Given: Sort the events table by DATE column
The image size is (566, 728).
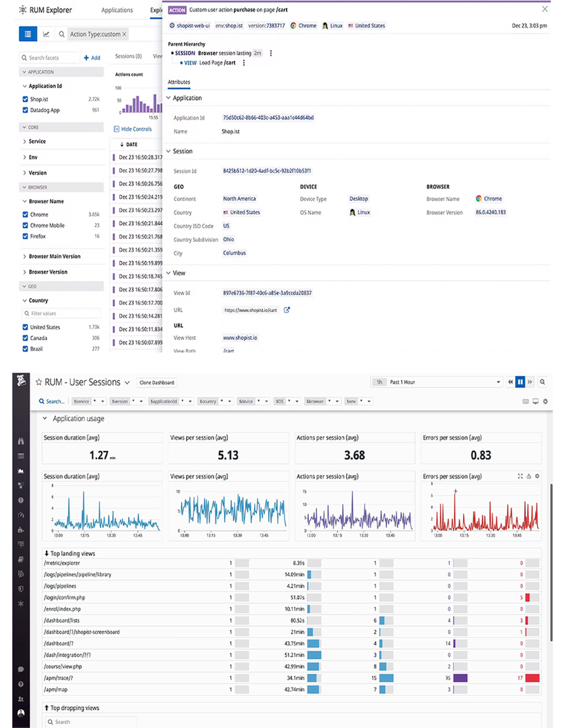Looking at the screenshot, I should click(129, 144).
